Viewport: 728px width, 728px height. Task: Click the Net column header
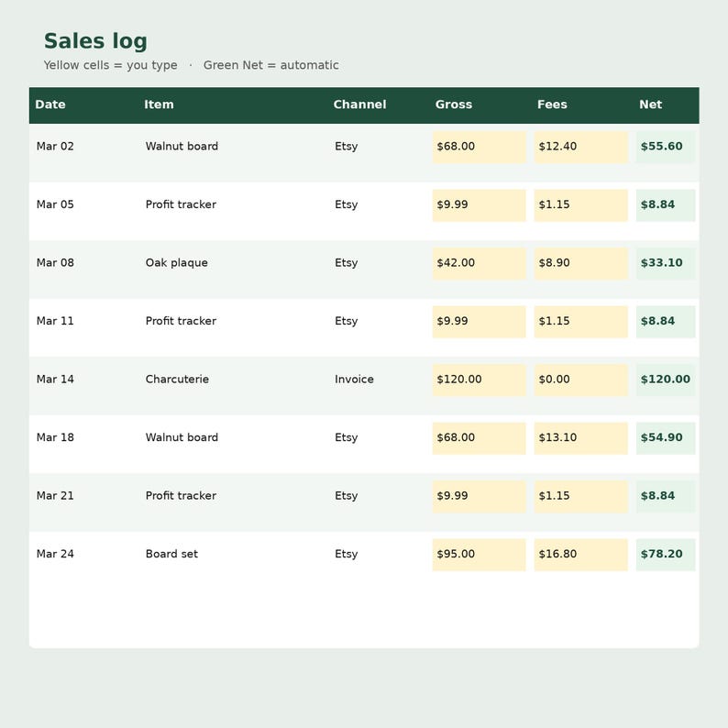click(650, 105)
